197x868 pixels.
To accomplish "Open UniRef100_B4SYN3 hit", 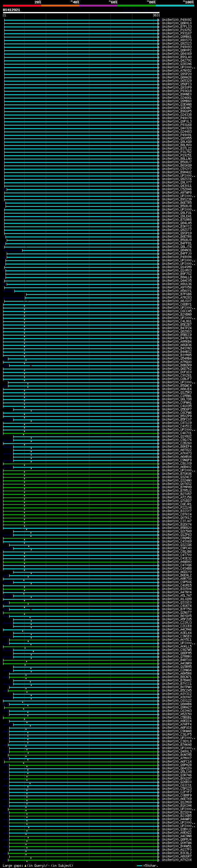I will click(x=176, y=349).
